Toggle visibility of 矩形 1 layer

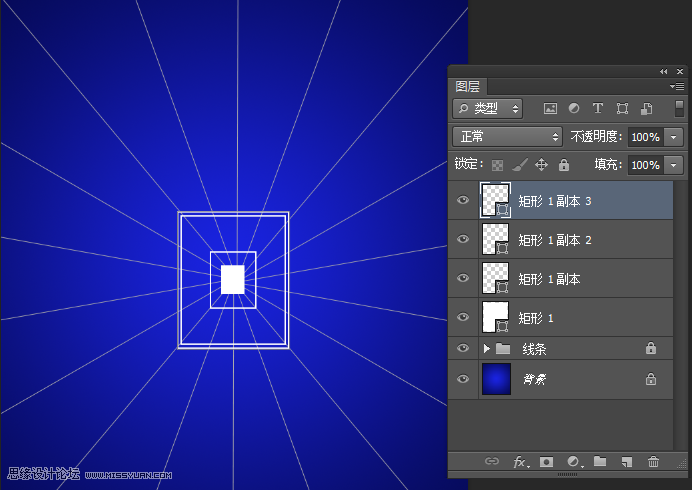[x=463, y=317]
